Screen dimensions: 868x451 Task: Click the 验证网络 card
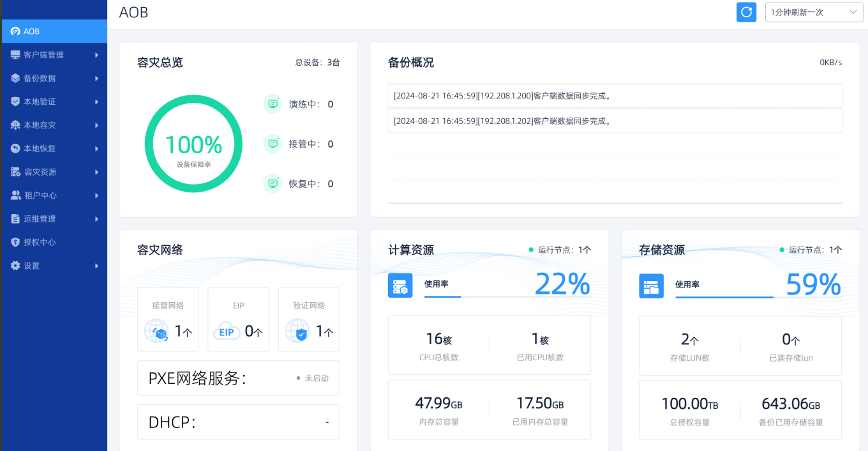click(x=309, y=319)
